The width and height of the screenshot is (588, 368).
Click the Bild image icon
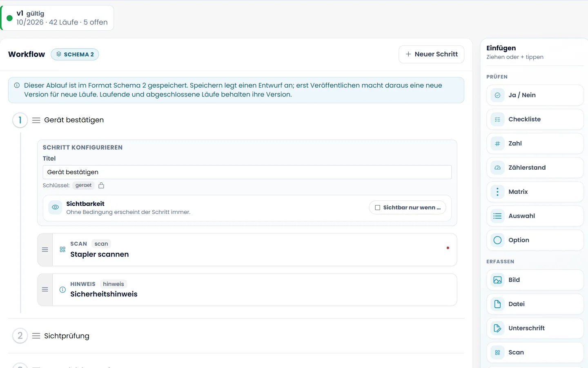click(497, 280)
